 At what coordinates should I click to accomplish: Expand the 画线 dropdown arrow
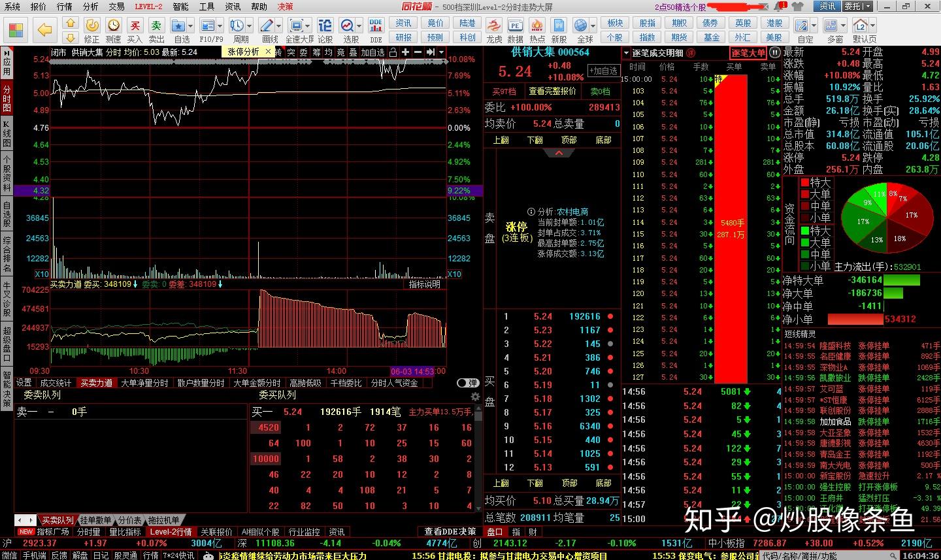[278, 26]
